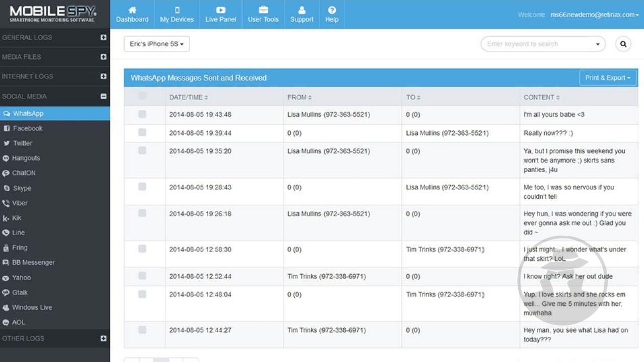This screenshot has width=644, height=362.
Task: Check the 19:28:43 message row
Action: pos(142,187)
